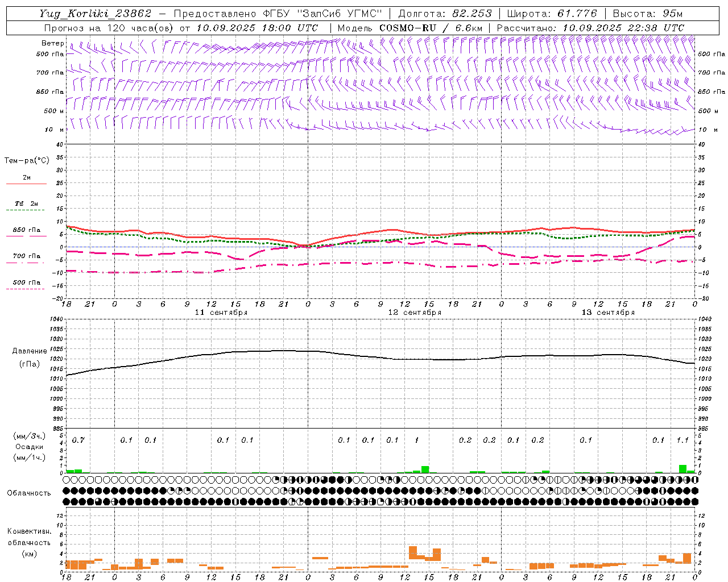Click the '(км)' convective cloud unit label

point(29,554)
